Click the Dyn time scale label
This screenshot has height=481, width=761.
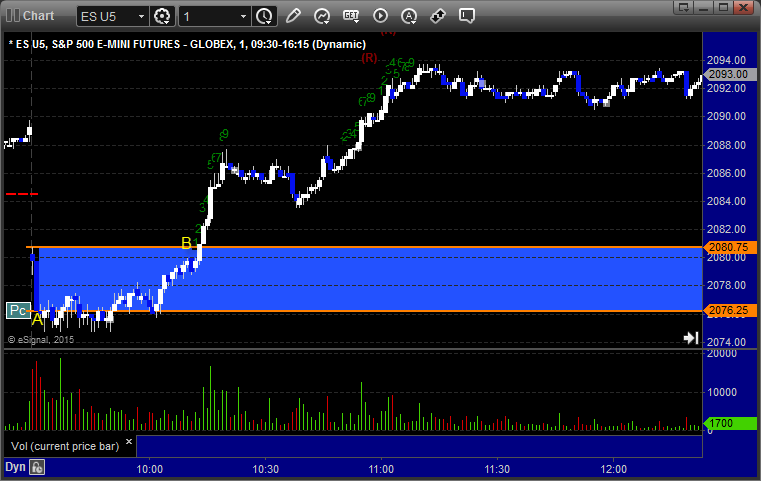coord(15,467)
